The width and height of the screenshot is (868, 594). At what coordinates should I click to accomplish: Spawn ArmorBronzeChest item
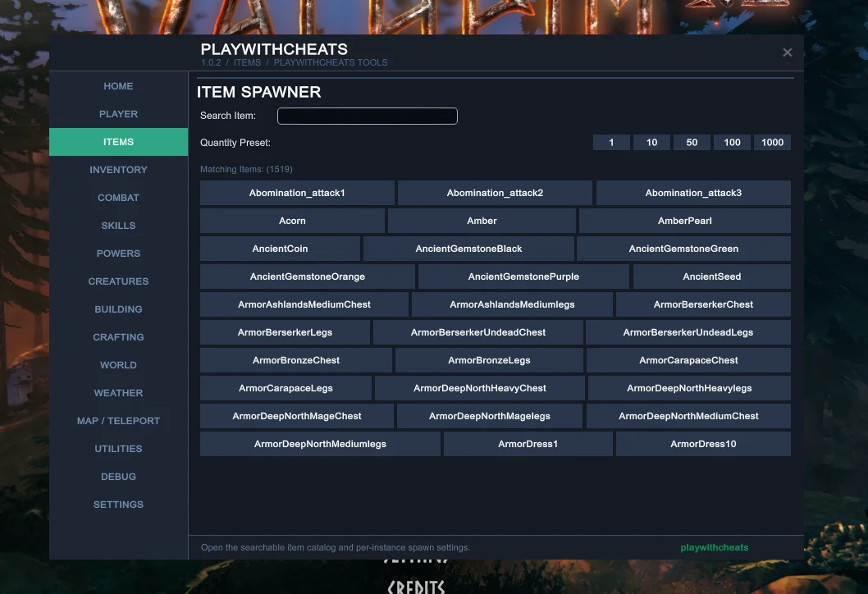pos(296,360)
